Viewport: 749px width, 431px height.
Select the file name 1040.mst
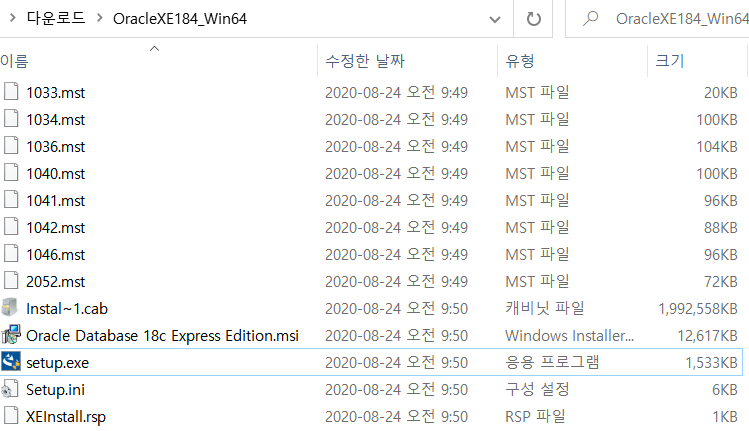55,173
